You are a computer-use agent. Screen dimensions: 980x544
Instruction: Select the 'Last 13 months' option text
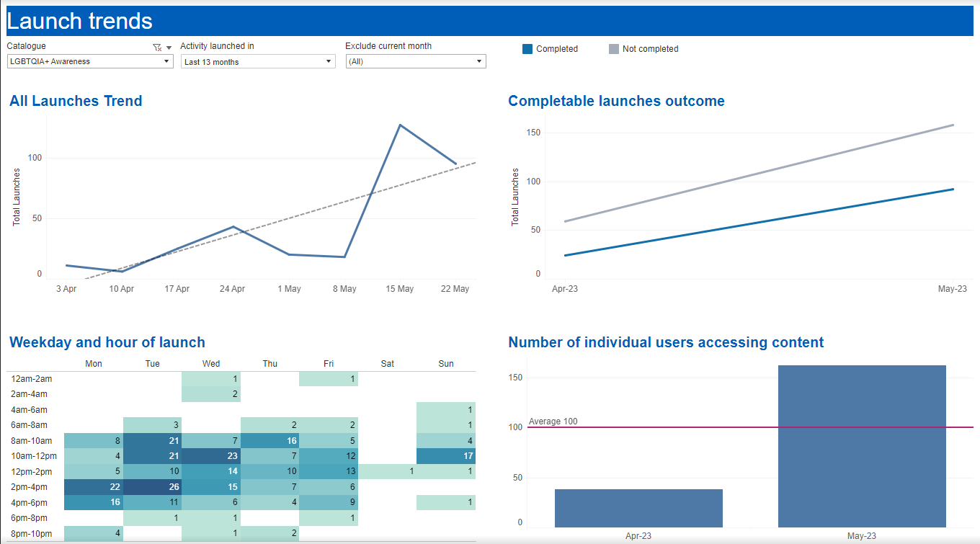point(211,61)
